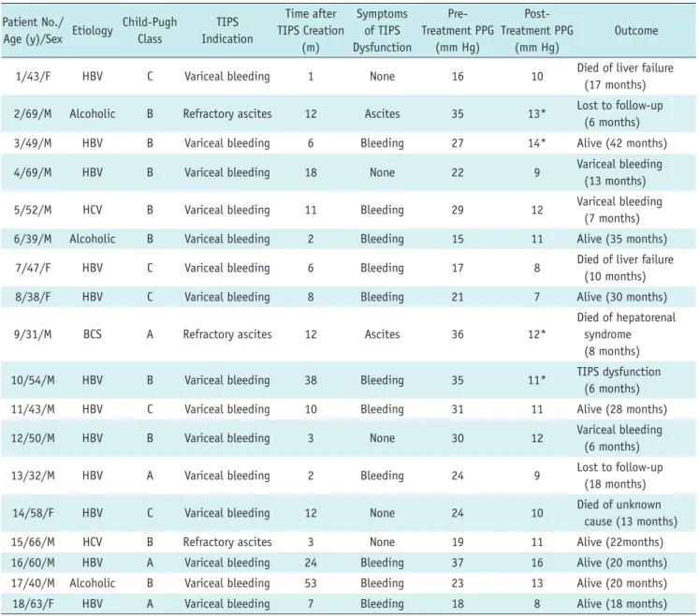Select post-treatment PPG value '16'
The image size is (699, 616).
pyautogui.click(x=537, y=563)
